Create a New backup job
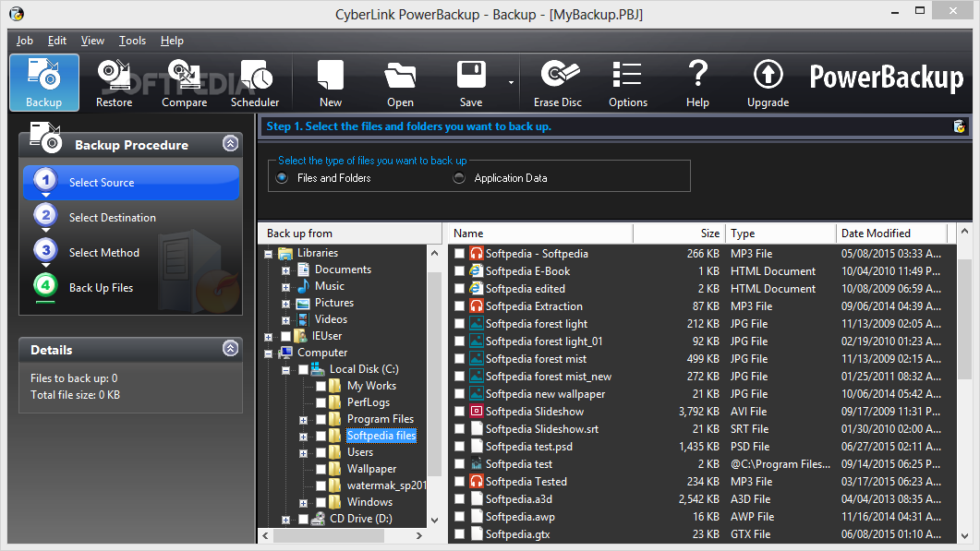Screen dimensions: 980x551 [331, 82]
